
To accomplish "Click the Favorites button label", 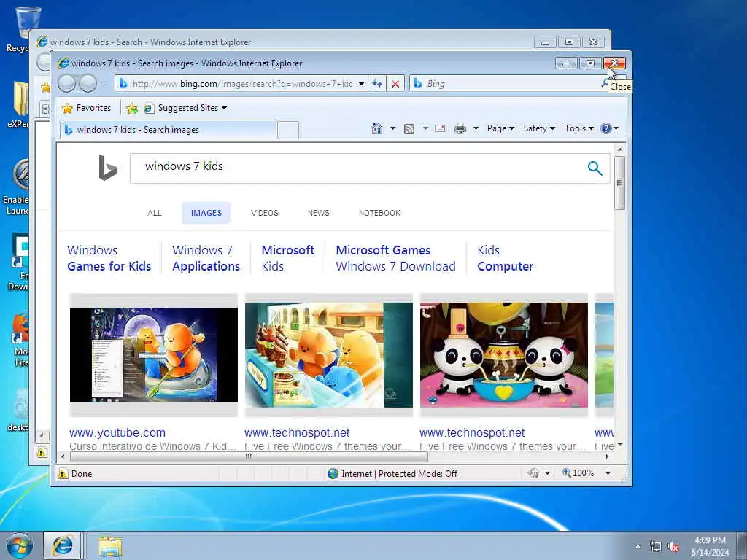I will pyautogui.click(x=93, y=108).
